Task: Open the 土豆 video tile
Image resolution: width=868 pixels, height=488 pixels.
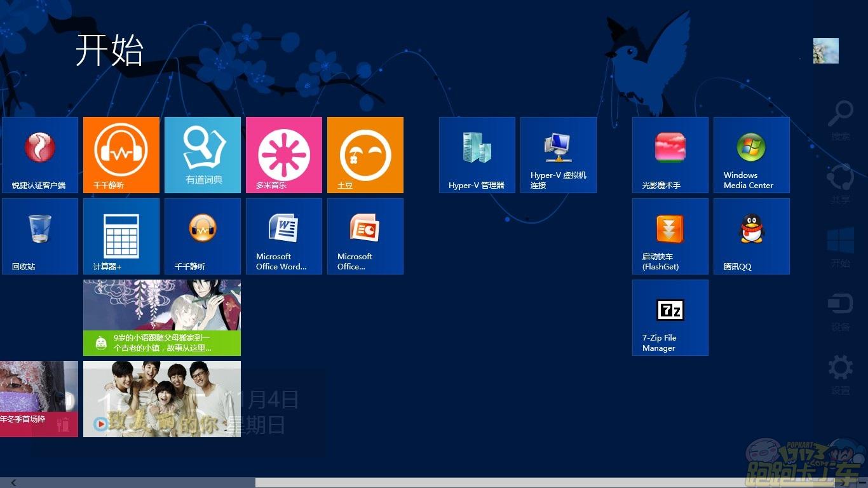Action: (x=365, y=155)
